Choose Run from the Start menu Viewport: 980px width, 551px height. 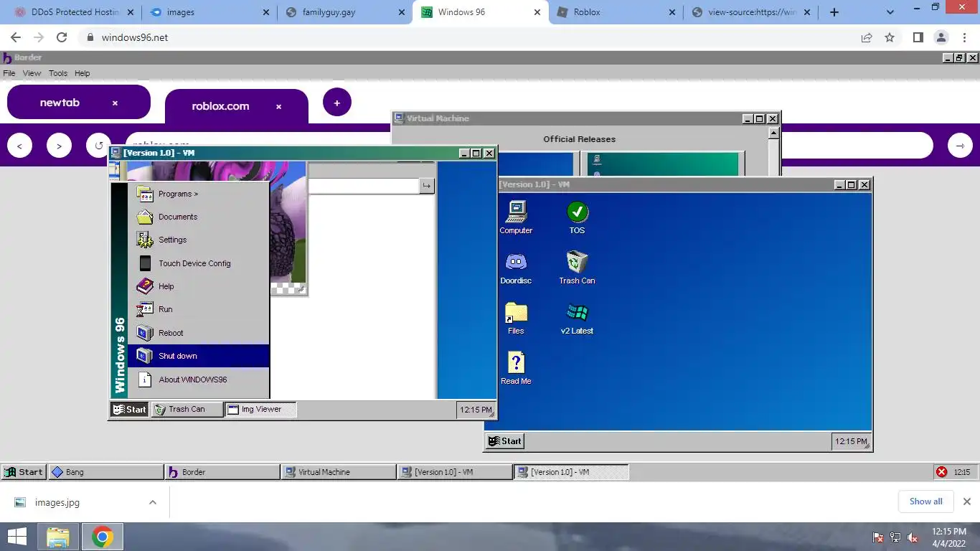pos(199,309)
